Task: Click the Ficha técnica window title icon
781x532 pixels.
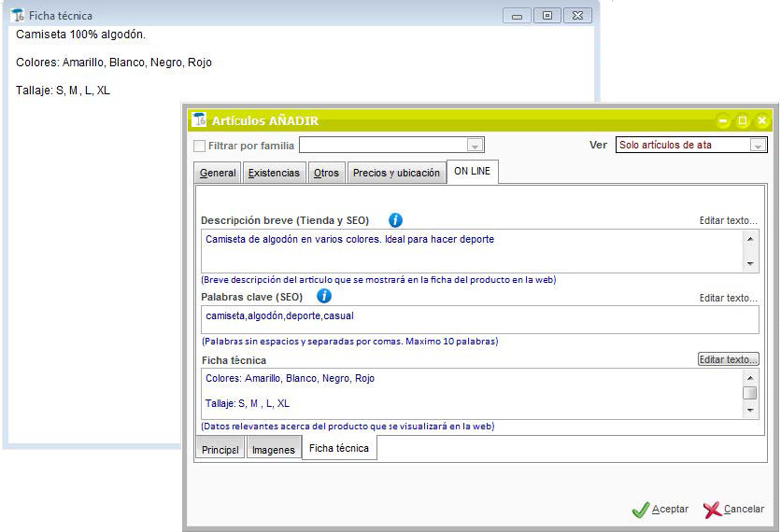Action: point(18,16)
